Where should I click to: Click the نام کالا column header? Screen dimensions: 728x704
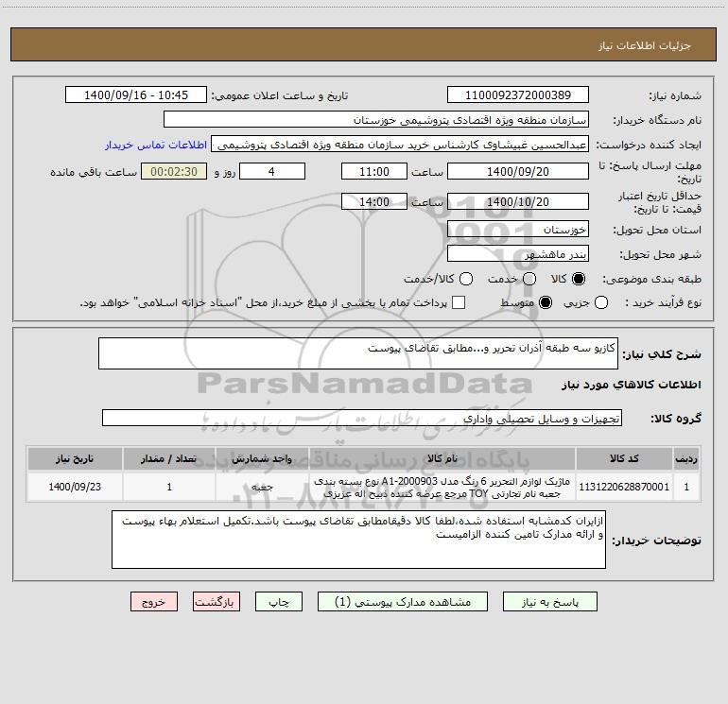442,458
